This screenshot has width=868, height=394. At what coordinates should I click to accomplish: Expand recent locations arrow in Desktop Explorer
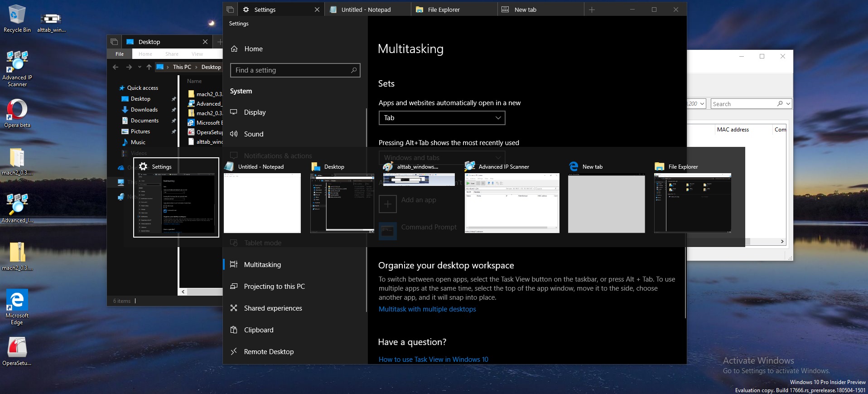(140, 67)
